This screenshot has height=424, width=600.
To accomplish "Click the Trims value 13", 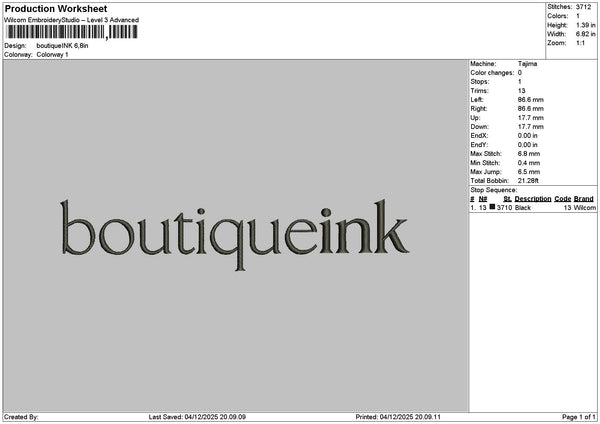I will (522, 91).
